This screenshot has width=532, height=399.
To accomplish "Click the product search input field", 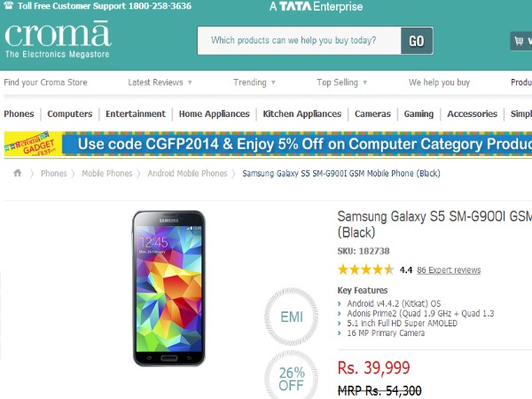I will (x=299, y=41).
